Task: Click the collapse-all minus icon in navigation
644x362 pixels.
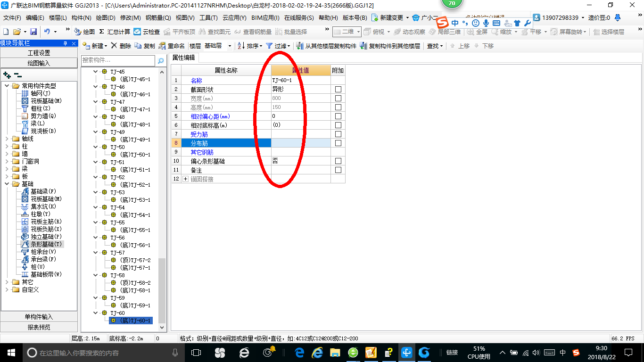Action: (18, 74)
